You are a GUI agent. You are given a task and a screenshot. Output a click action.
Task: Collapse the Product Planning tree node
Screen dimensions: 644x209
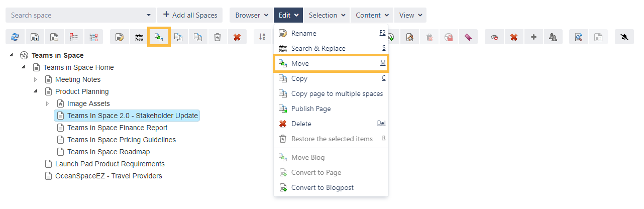point(35,91)
